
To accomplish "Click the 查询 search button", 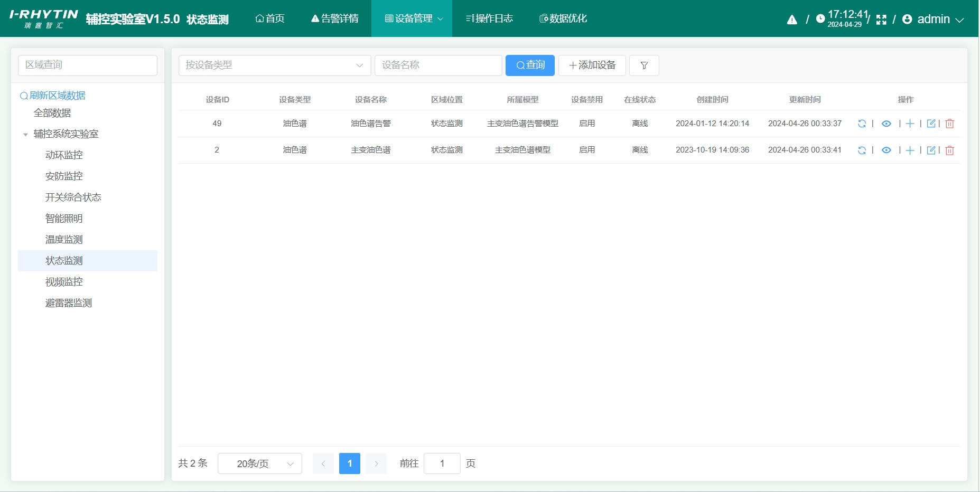I will pos(530,65).
